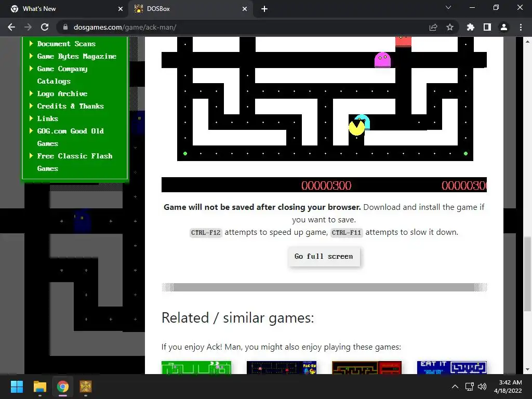Click the gray horizontal scrollbar under game
The image size is (532, 399).
tap(324, 287)
